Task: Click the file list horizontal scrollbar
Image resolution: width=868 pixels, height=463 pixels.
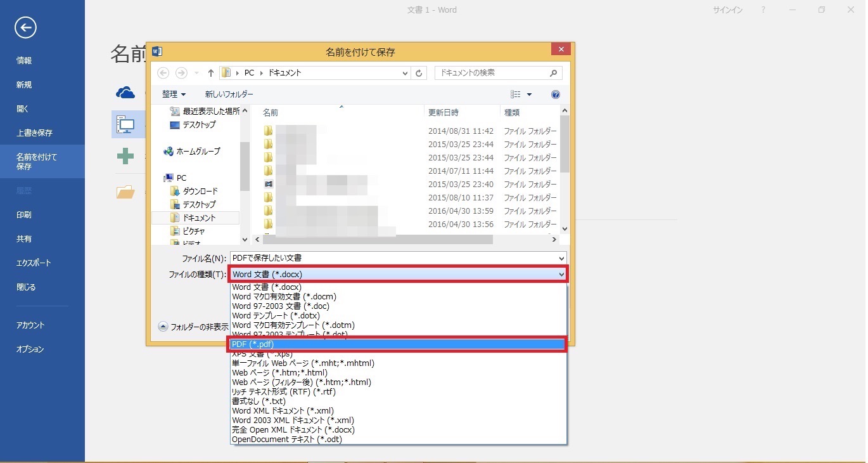Action: click(377, 240)
